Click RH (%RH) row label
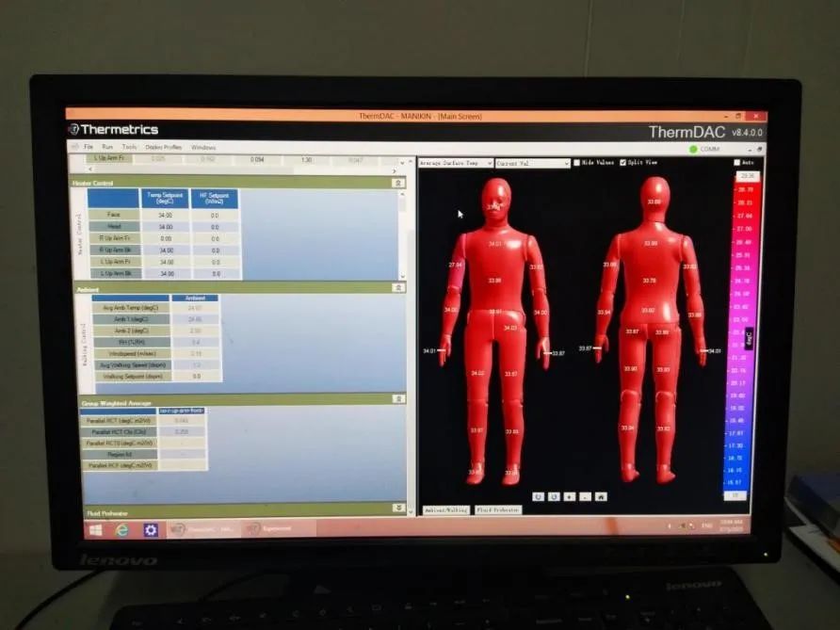This screenshot has height=630, width=840. [x=131, y=342]
